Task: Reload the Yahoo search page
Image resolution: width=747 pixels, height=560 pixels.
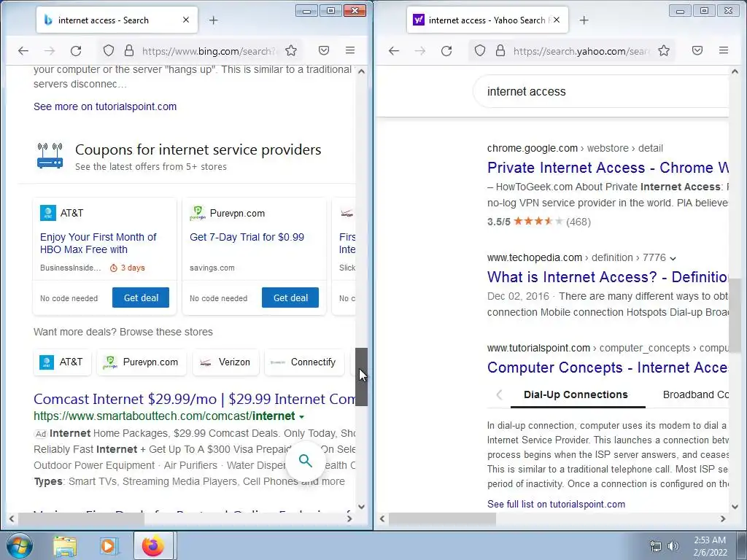Action: point(446,50)
